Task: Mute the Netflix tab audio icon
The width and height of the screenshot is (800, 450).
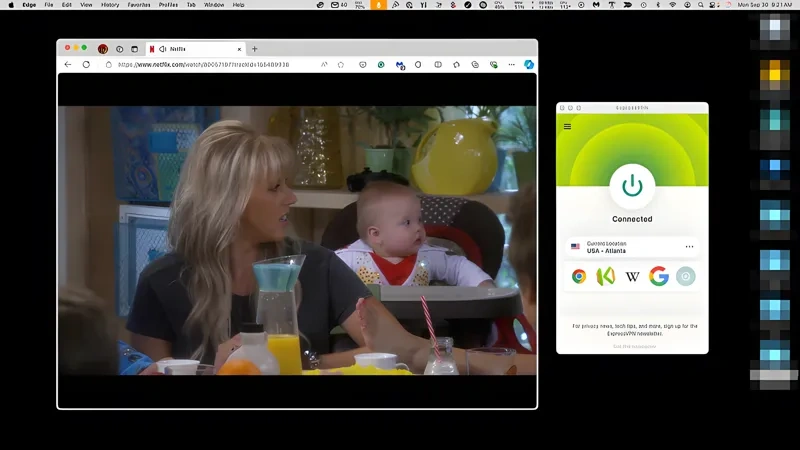Action: pyautogui.click(x=163, y=49)
